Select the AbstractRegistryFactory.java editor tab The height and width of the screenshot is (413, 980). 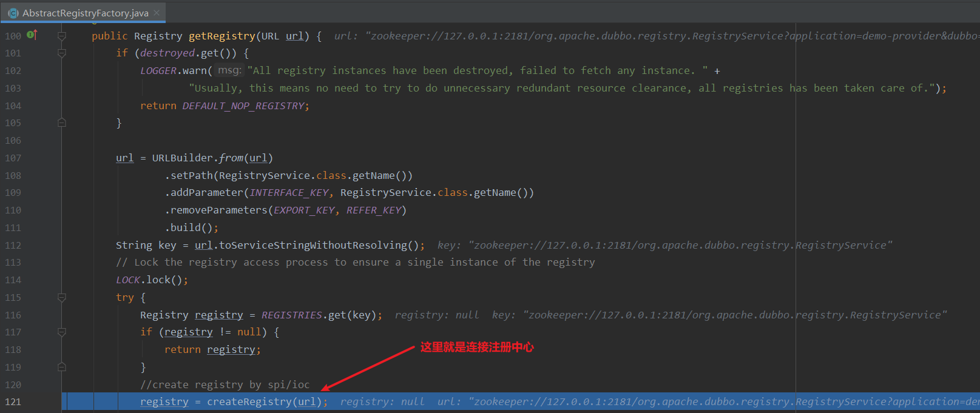click(85, 13)
